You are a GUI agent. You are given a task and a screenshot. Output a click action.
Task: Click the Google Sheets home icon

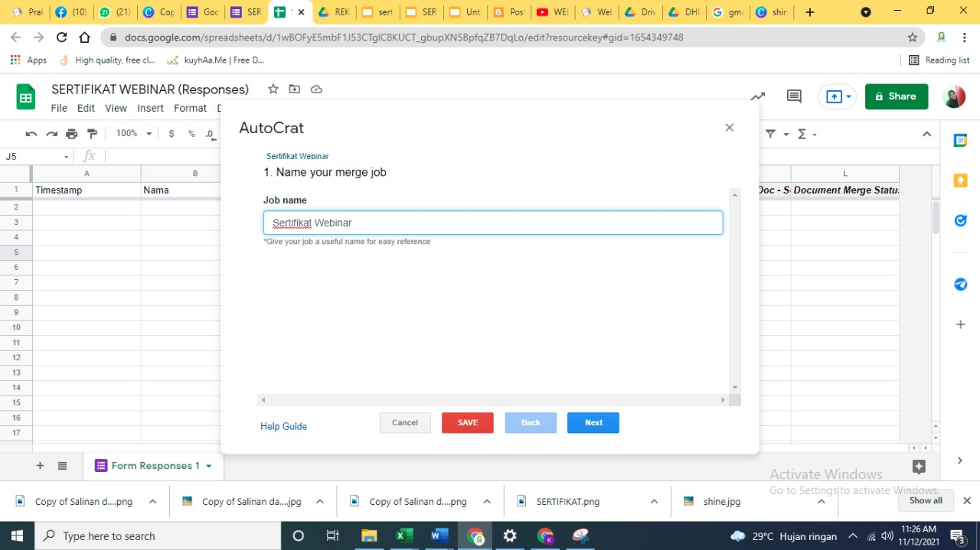26,97
